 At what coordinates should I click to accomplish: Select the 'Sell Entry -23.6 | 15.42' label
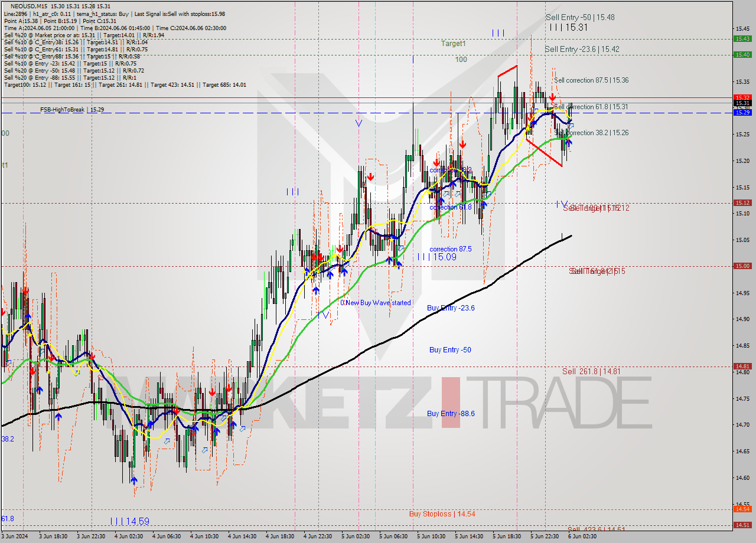pyautogui.click(x=582, y=49)
